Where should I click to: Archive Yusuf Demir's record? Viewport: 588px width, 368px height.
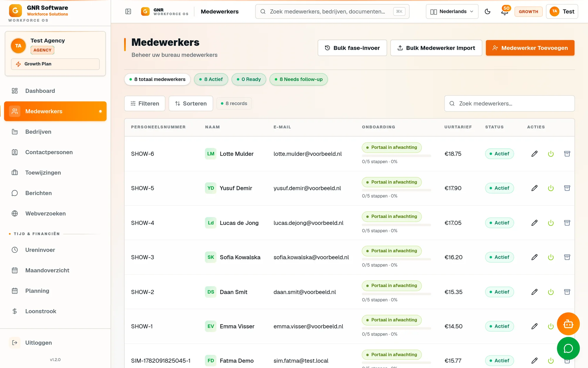point(567,188)
